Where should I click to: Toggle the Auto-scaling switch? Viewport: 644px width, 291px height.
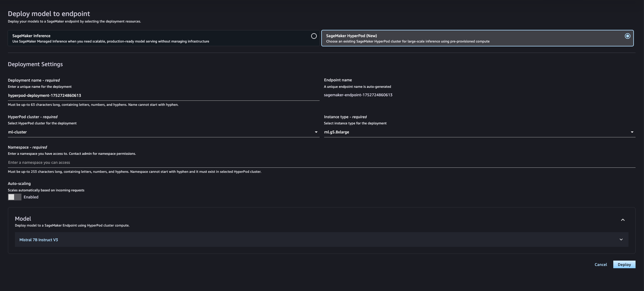15,197
